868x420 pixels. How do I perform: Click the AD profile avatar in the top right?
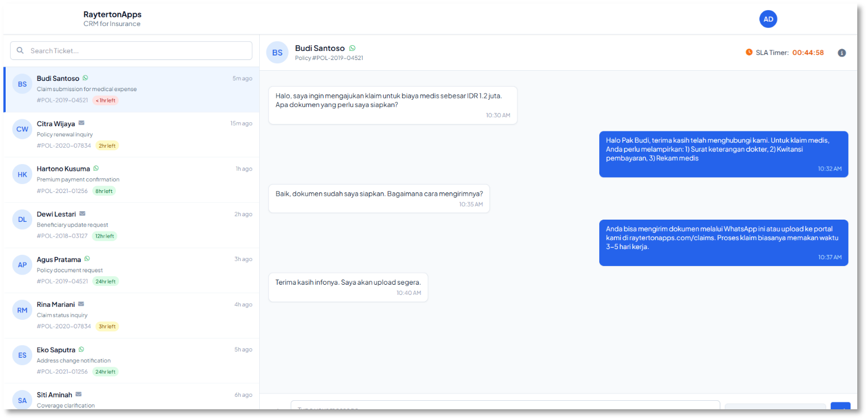[768, 19]
